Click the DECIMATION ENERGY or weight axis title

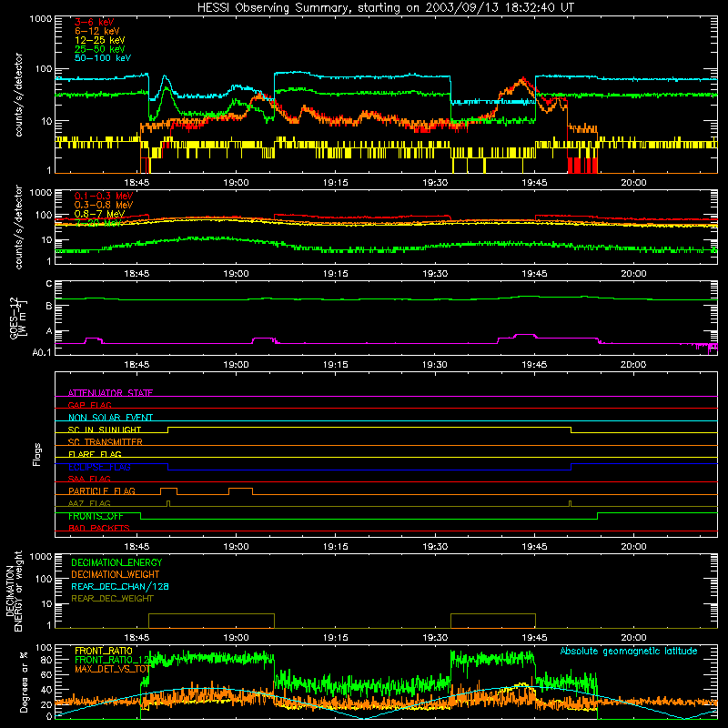14,591
